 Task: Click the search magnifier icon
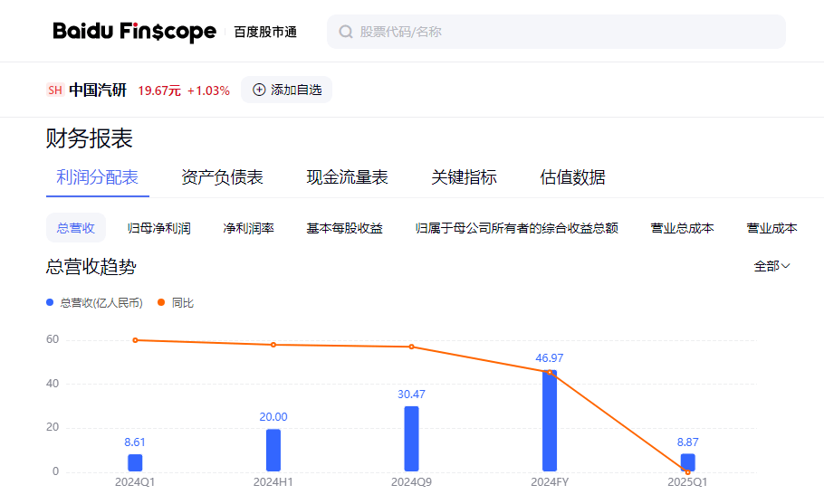(x=345, y=32)
